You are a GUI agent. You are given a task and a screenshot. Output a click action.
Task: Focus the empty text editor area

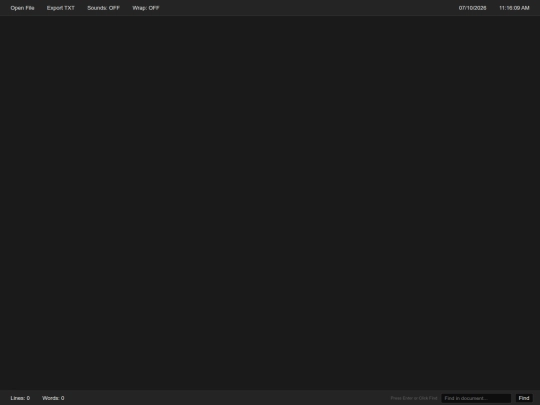click(x=270, y=203)
